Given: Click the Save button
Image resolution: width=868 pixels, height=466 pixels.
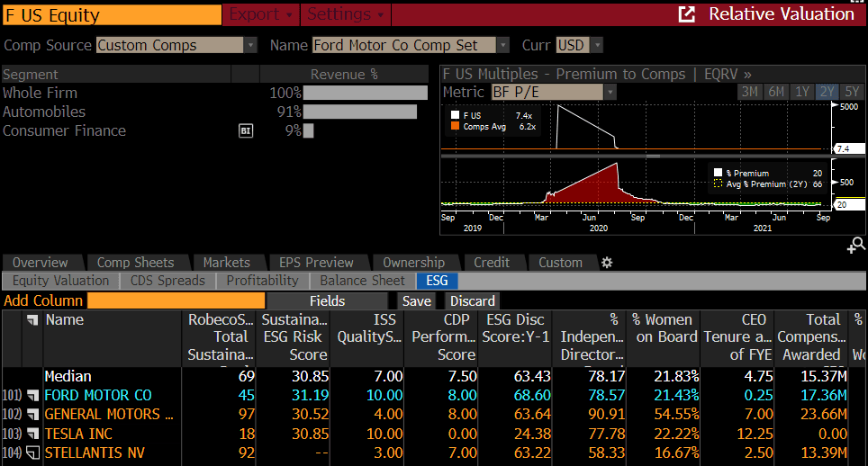Looking at the screenshot, I should coord(416,301).
